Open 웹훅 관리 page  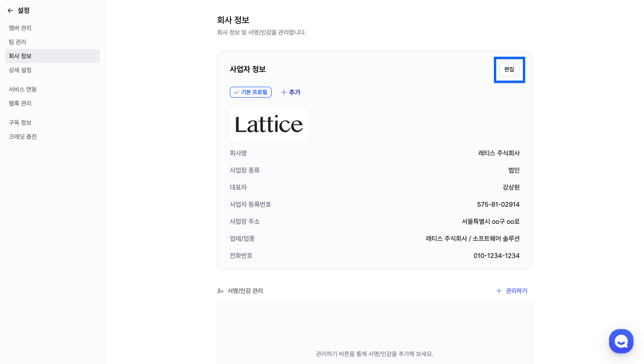[x=53, y=103]
